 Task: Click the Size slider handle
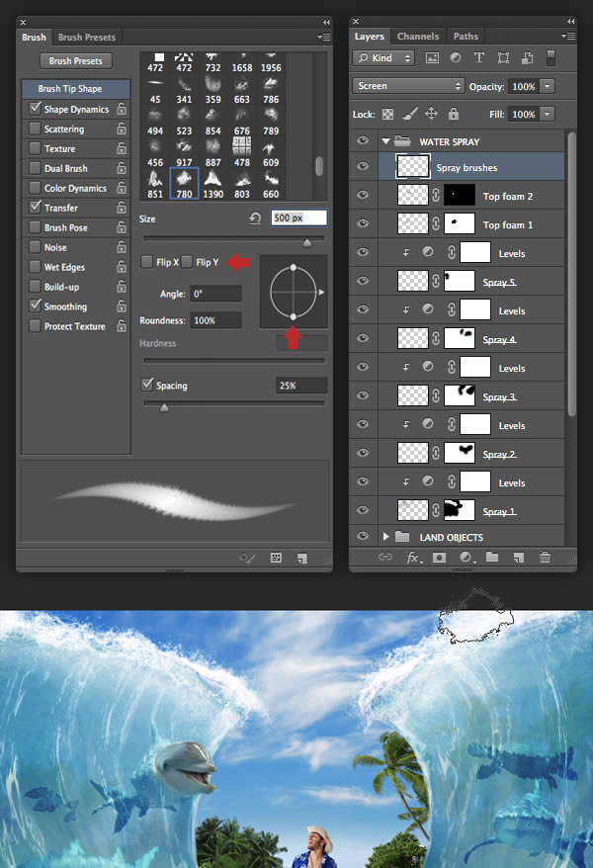coord(307,242)
